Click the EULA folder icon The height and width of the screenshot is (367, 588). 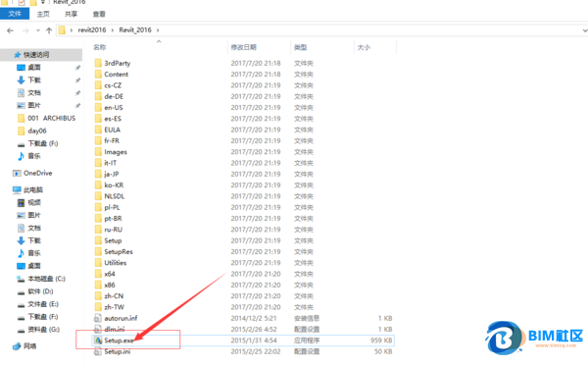click(x=98, y=130)
